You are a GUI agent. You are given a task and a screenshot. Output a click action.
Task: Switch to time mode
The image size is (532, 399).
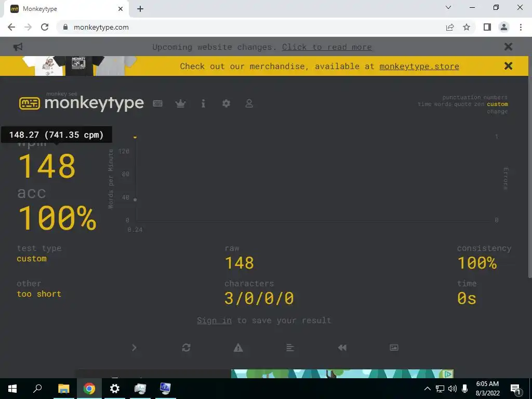point(424,104)
